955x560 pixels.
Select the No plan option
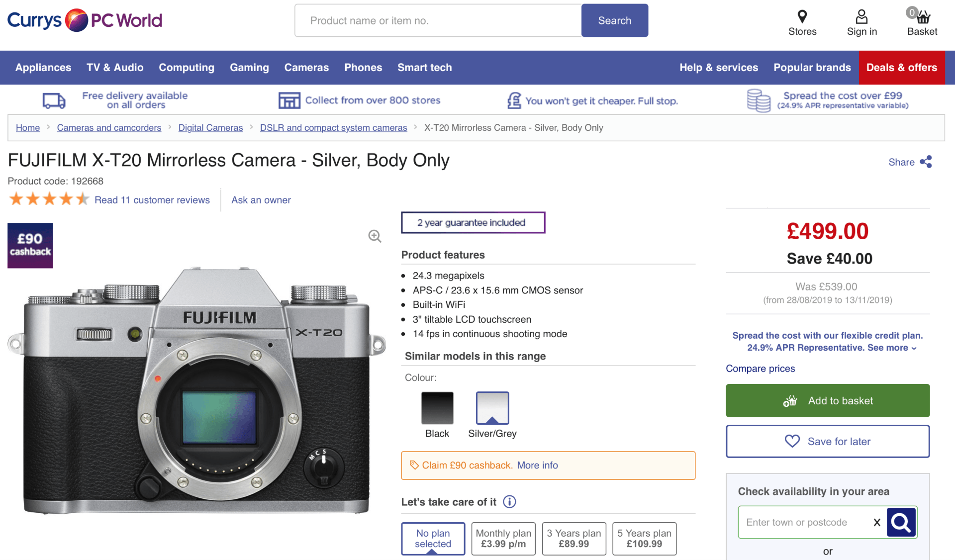[x=433, y=538]
